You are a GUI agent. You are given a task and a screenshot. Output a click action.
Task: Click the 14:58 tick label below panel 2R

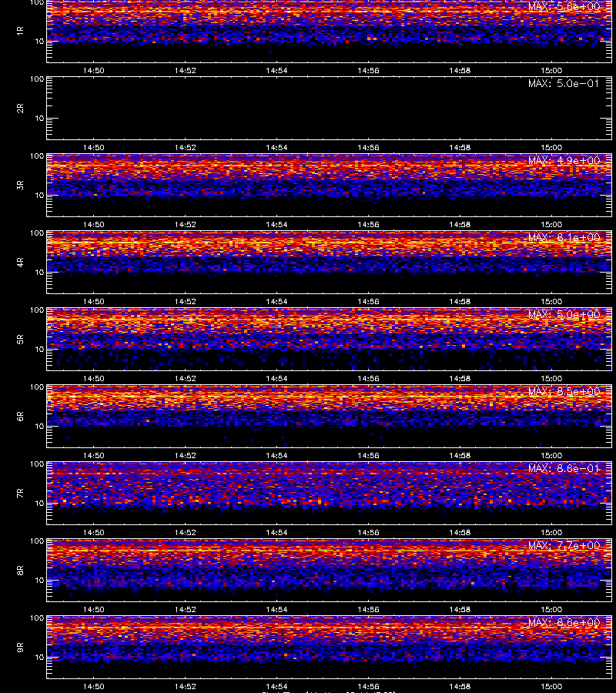460,148
